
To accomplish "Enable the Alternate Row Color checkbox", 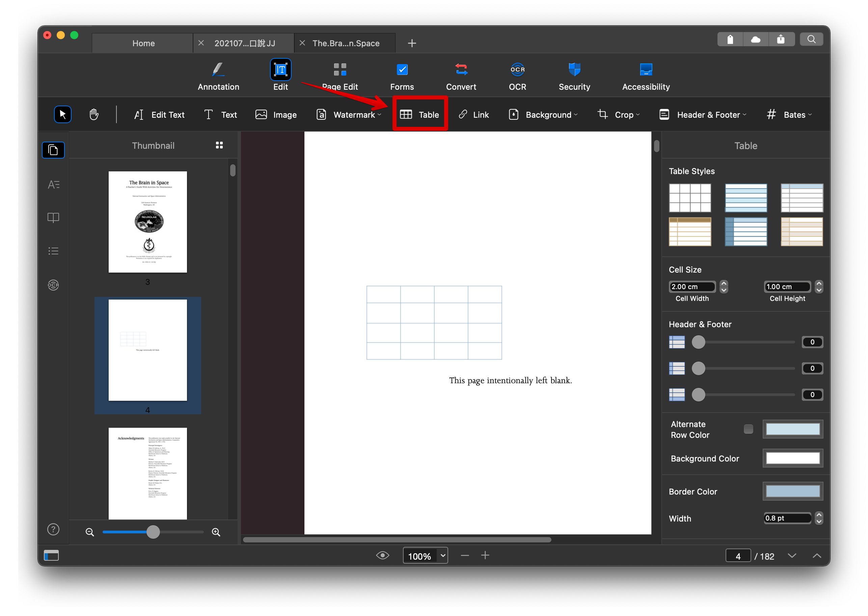I will pyautogui.click(x=748, y=429).
